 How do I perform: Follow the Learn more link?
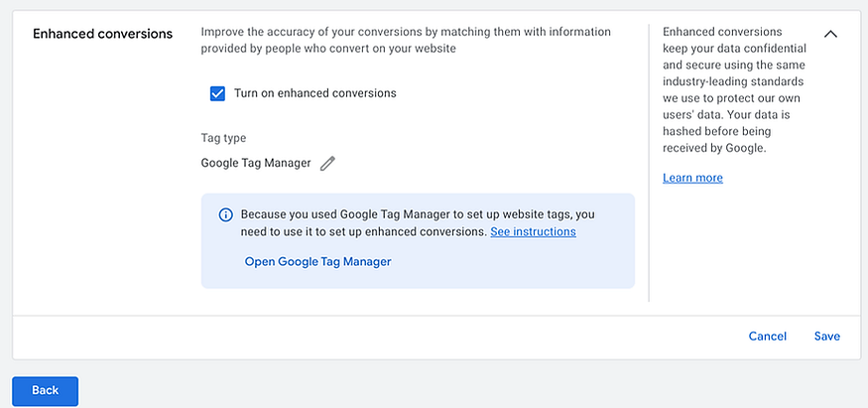coord(692,178)
